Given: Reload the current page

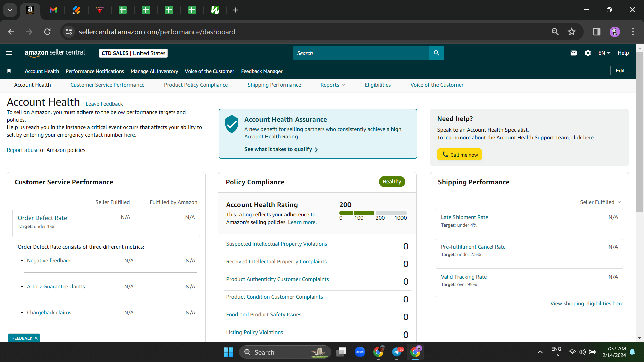Looking at the screenshot, I should [47, 32].
